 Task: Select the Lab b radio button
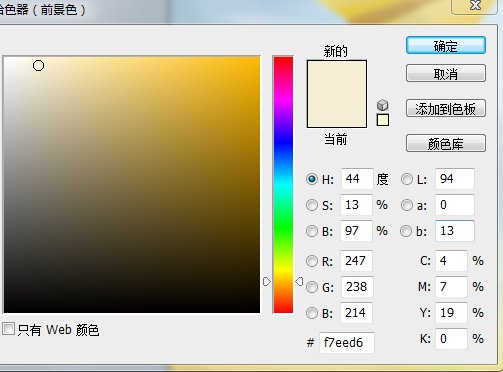click(x=406, y=231)
